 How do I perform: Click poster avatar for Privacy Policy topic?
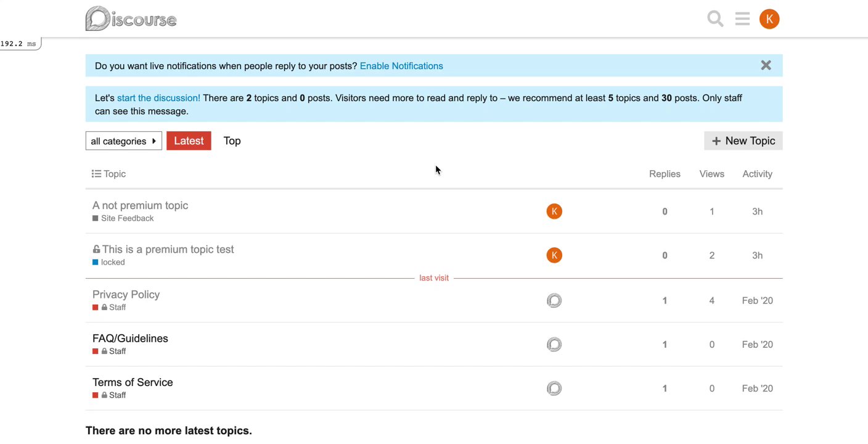tap(554, 300)
